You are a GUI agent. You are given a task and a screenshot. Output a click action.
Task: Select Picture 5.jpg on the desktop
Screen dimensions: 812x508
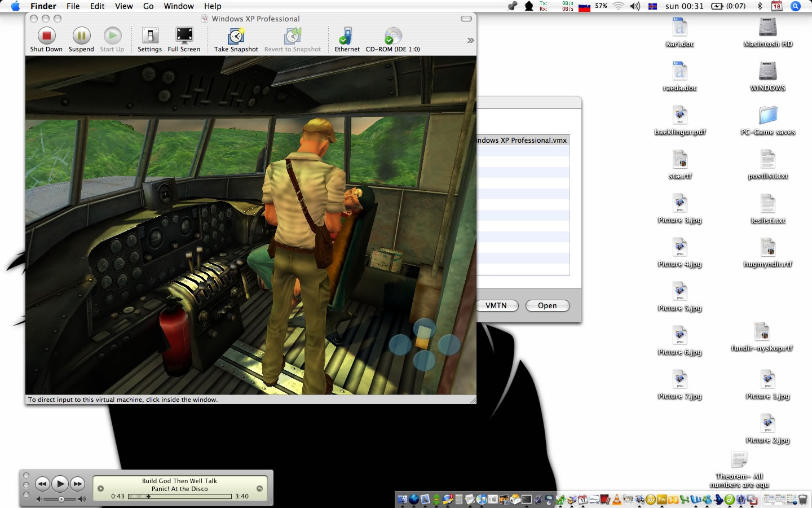pyautogui.click(x=679, y=296)
